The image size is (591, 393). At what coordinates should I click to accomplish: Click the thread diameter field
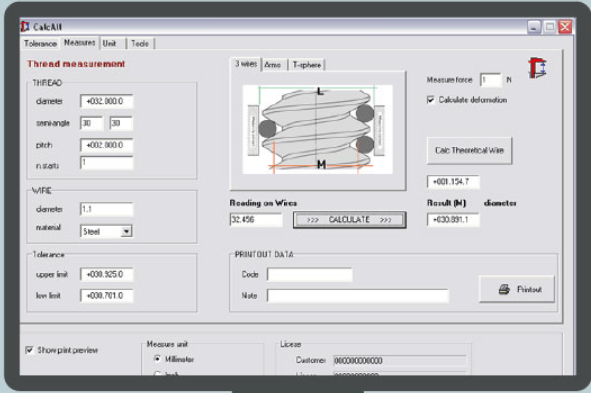pyautogui.click(x=107, y=101)
